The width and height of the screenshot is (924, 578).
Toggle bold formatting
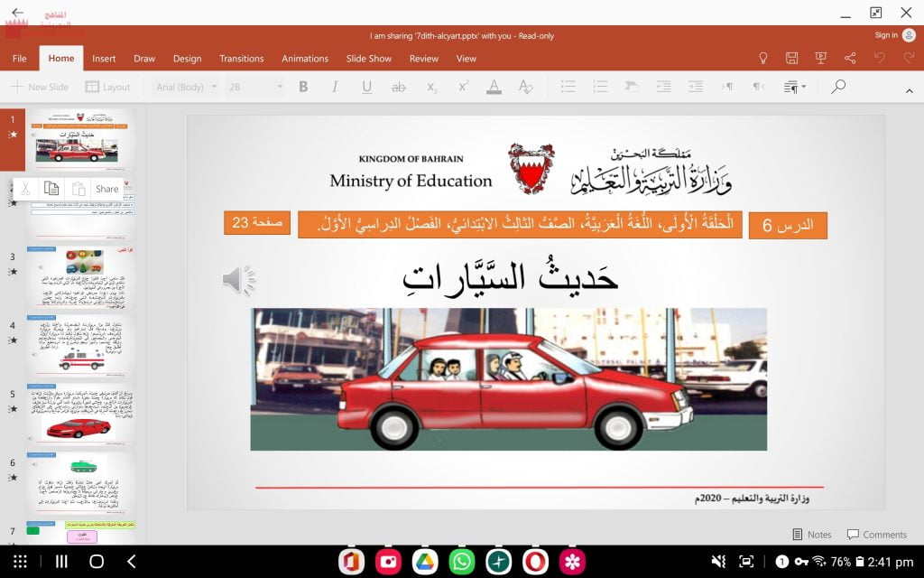[x=303, y=86]
